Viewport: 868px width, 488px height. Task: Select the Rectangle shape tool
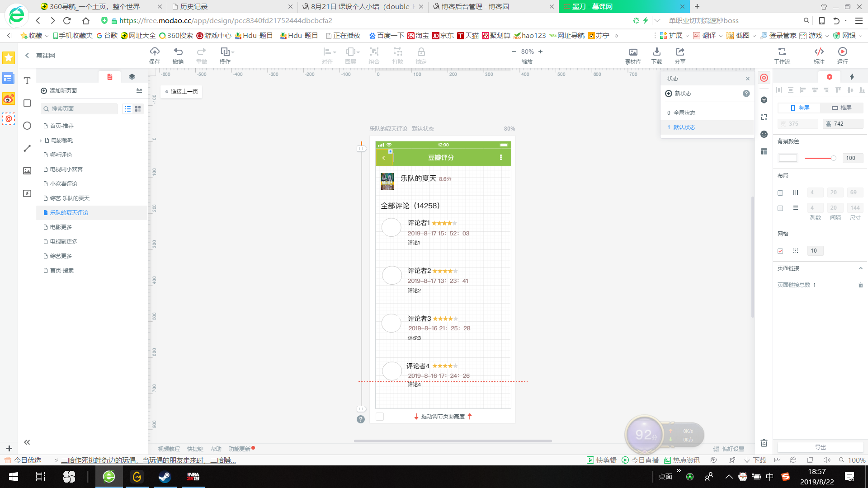tap(27, 103)
